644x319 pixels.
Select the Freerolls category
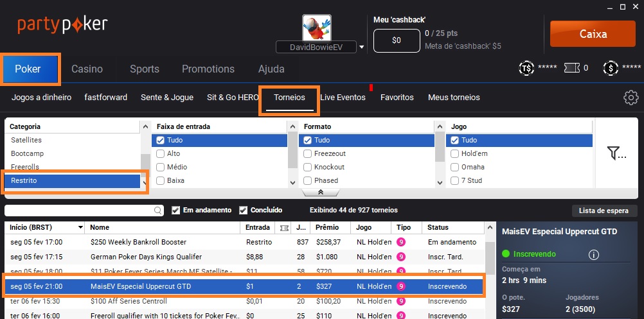(x=72, y=167)
